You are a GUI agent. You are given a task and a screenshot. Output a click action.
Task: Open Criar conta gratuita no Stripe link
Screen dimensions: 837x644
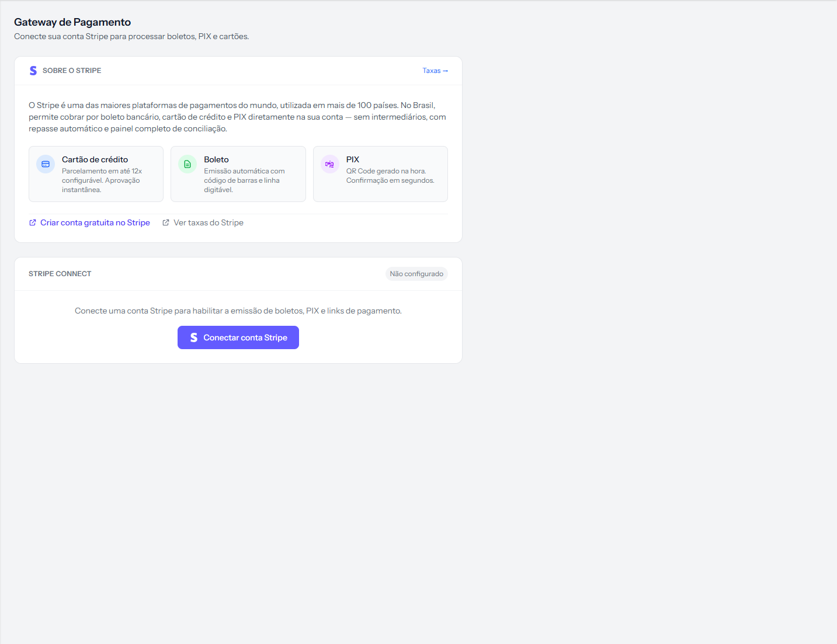(x=89, y=222)
